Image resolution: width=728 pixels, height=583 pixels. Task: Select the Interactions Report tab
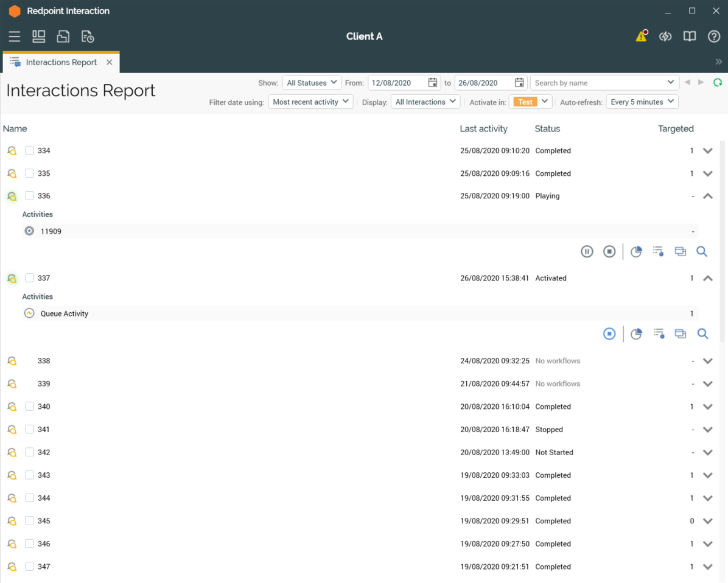[x=61, y=63]
